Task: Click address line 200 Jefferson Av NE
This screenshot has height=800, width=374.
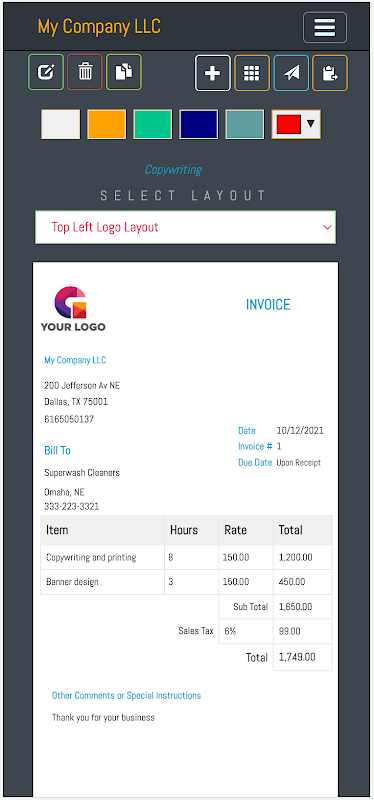Action: [82, 385]
